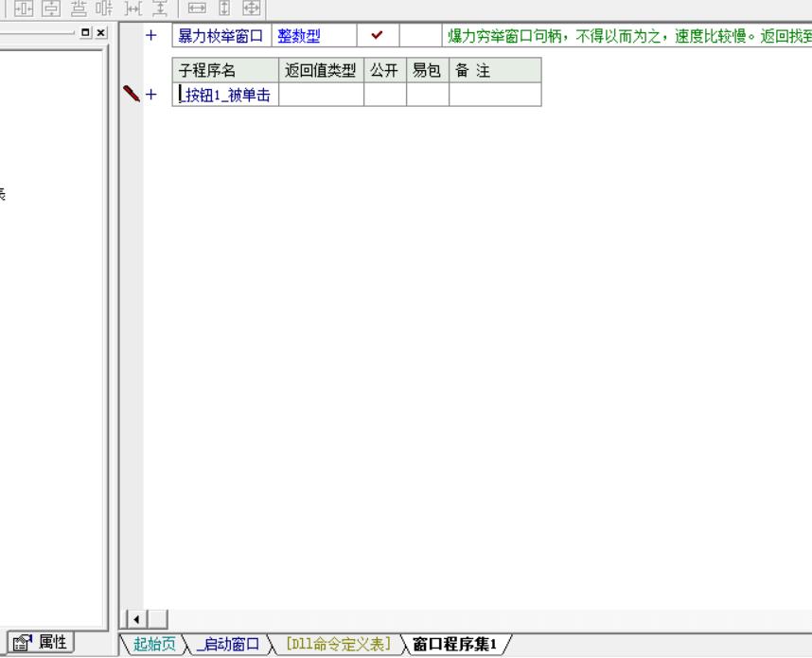Click the make same height toolbar icon

[x=224, y=9]
